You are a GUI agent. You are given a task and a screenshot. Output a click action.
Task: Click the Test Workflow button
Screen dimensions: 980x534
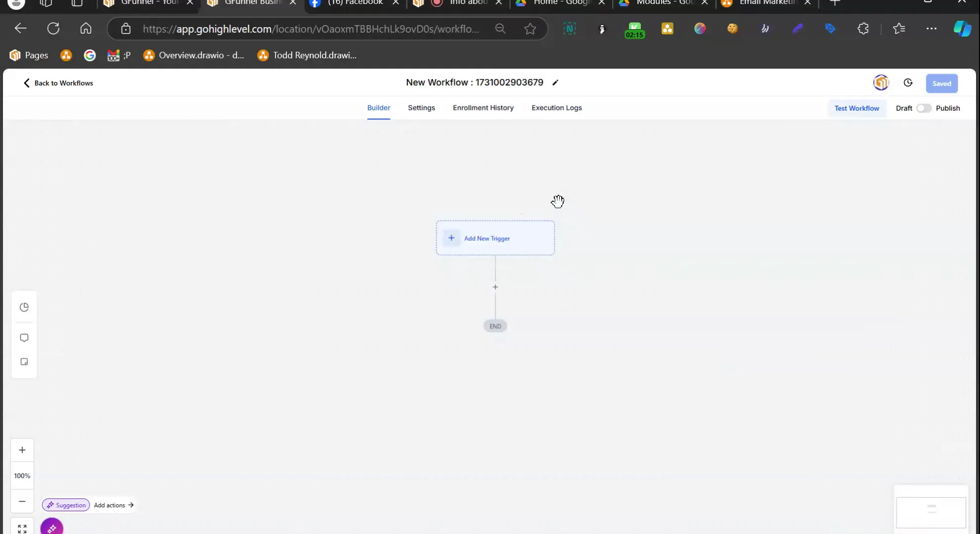[x=857, y=108]
